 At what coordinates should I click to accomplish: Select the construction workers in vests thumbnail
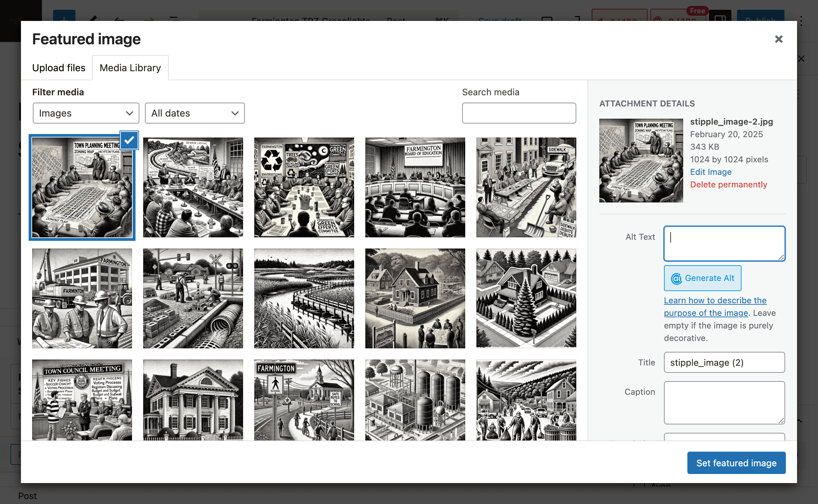point(82,298)
